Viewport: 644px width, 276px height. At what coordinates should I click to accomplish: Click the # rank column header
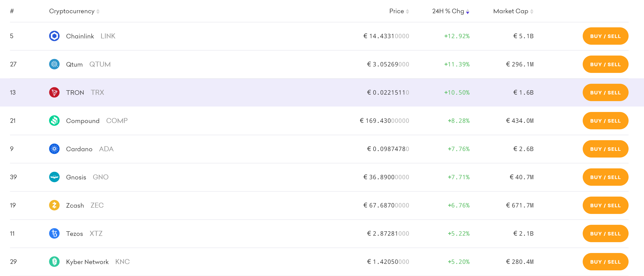[x=12, y=11]
